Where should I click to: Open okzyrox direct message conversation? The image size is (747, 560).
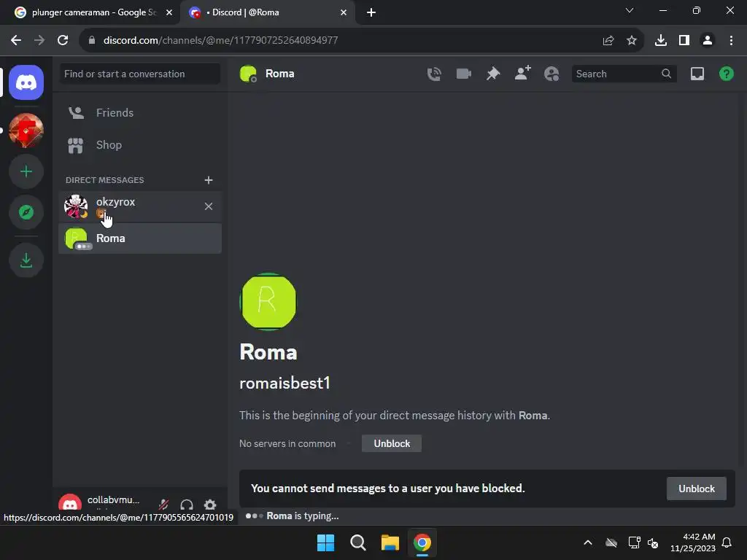[140, 206]
